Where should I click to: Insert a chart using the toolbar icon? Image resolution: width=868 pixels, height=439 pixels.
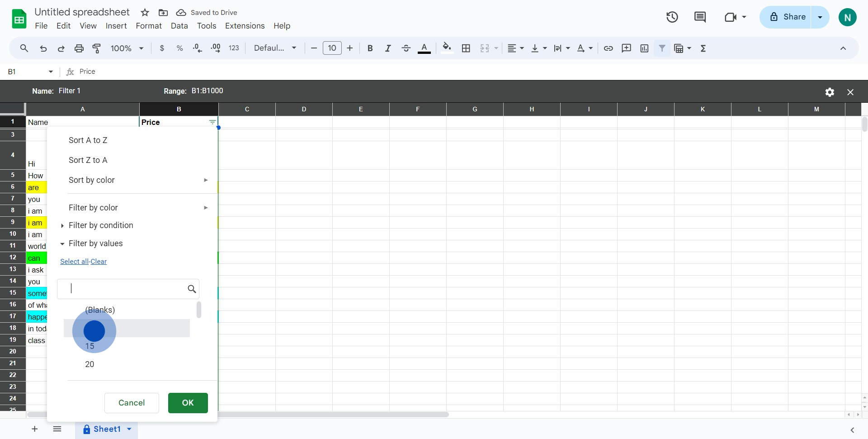[x=644, y=48]
